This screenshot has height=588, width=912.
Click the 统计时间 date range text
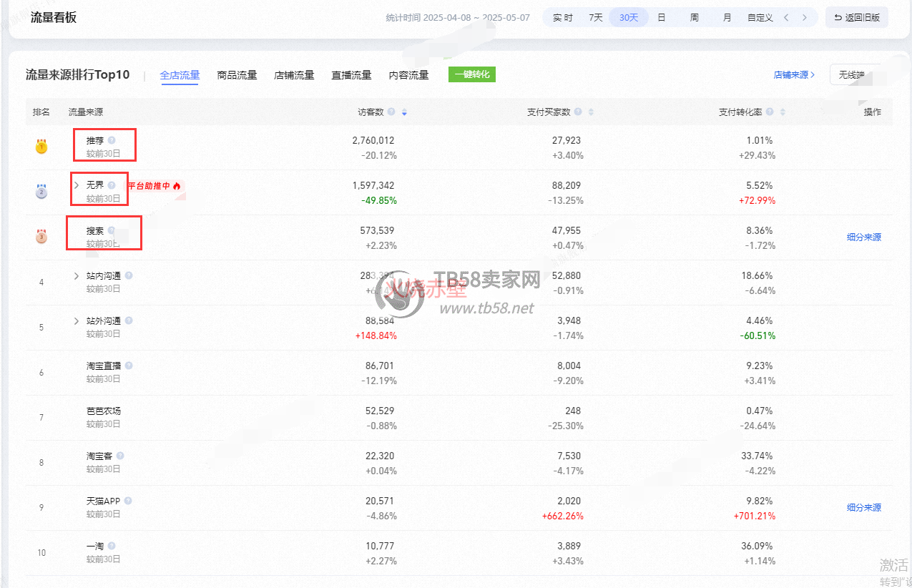click(458, 17)
